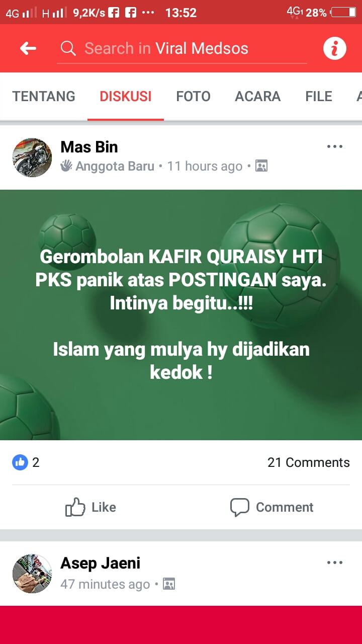Tap the group icon beside 47 minutes ago

click(x=169, y=584)
